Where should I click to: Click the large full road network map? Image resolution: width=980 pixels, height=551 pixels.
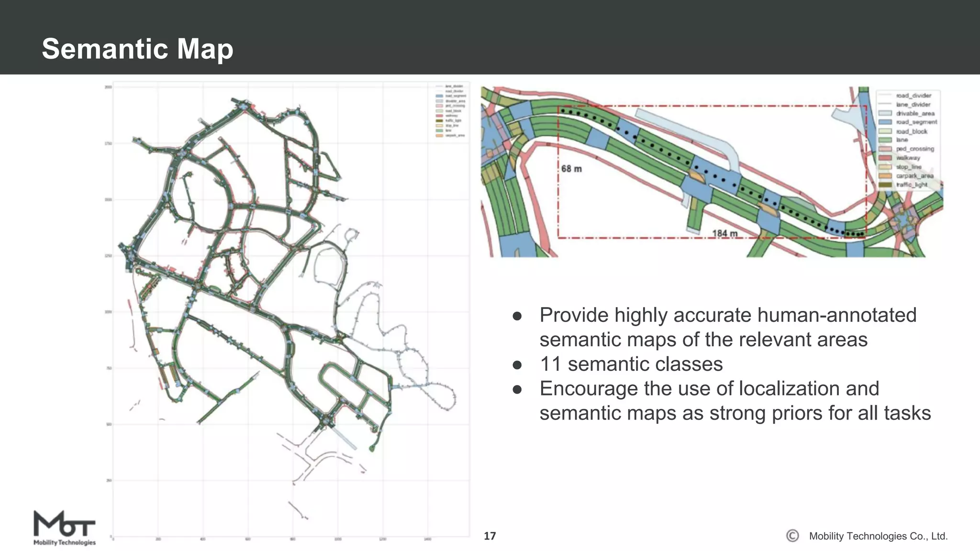tap(287, 311)
